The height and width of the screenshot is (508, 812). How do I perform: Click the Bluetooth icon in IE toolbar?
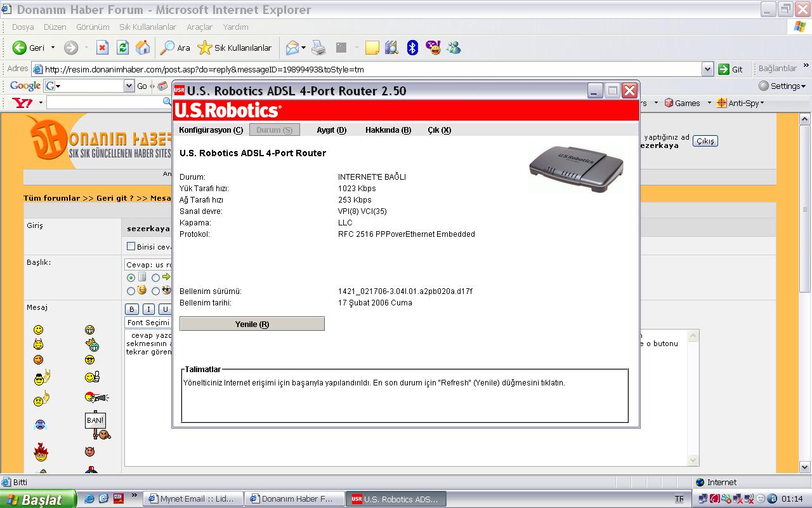412,48
